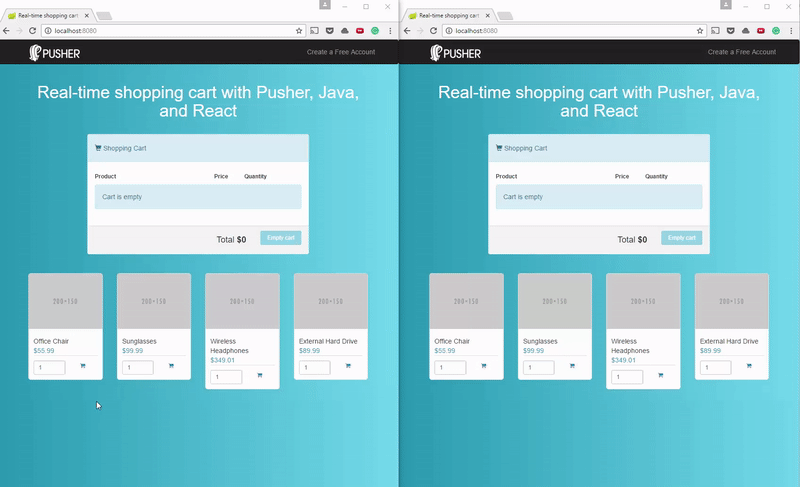The height and width of the screenshot is (487, 800).
Task: Click Pocket extension icon in right browser
Action: coord(731,31)
